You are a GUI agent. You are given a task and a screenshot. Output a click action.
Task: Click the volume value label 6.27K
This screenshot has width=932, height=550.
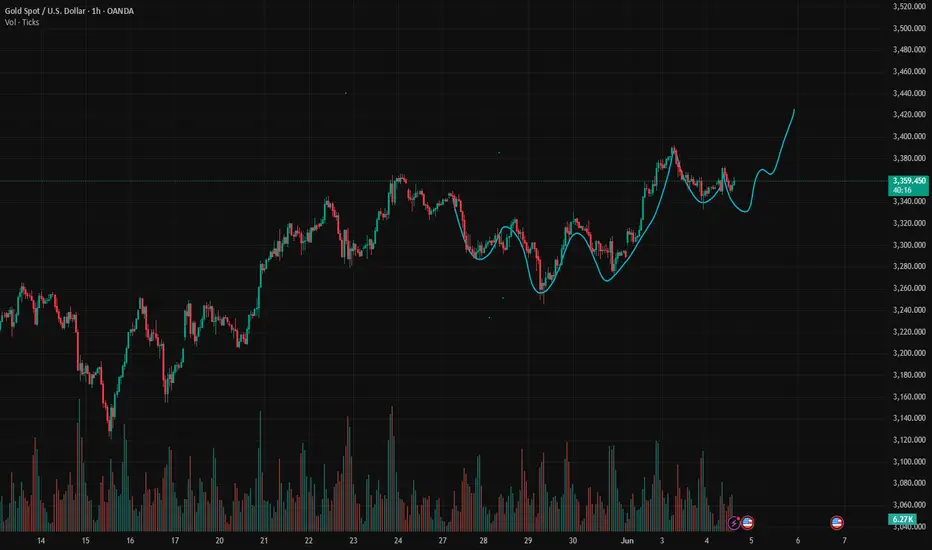tap(902, 519)
